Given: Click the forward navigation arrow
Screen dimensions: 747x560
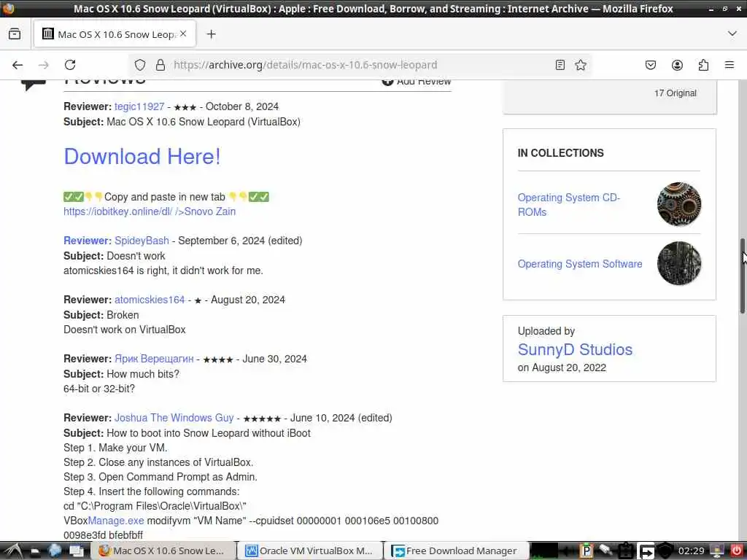Looking at the screenshot, I should [43, 65].
